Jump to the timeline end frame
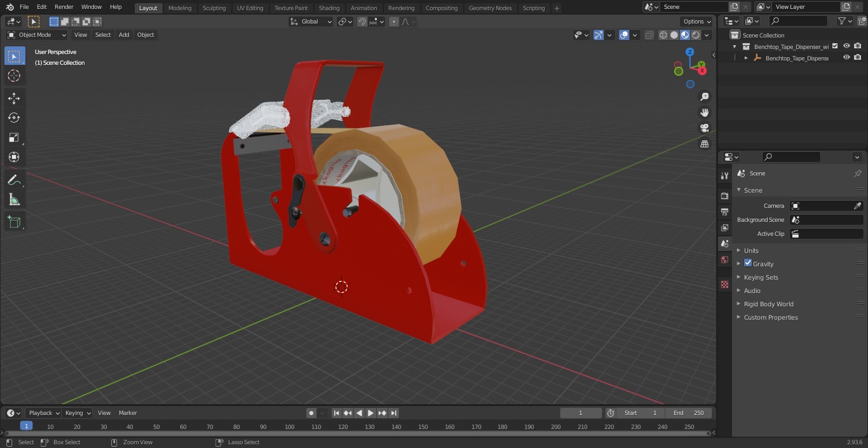 (393, 413)
